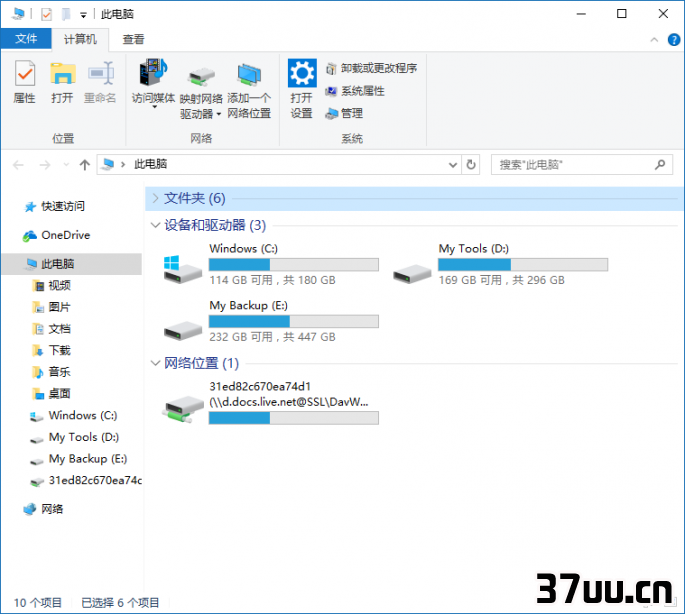Open the recent locations dropdown arrow
Screen dimensions: 685x614
(x=66, y=165)
